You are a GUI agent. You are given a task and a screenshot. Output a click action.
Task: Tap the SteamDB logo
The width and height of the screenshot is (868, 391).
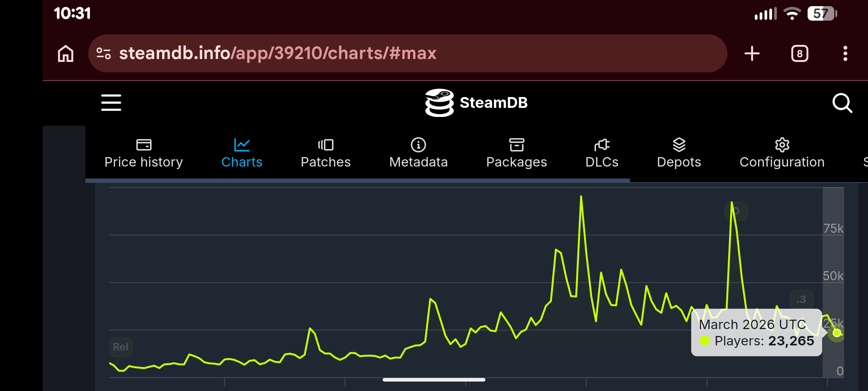476,103
